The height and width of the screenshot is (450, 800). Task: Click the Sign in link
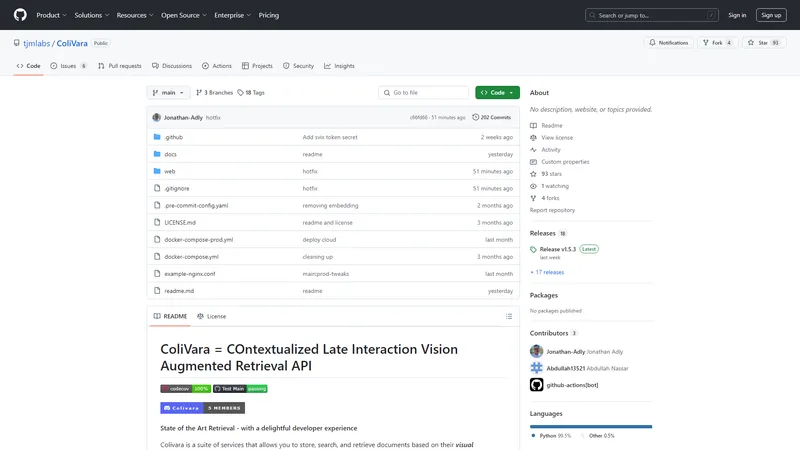click(x=737, y=15)
